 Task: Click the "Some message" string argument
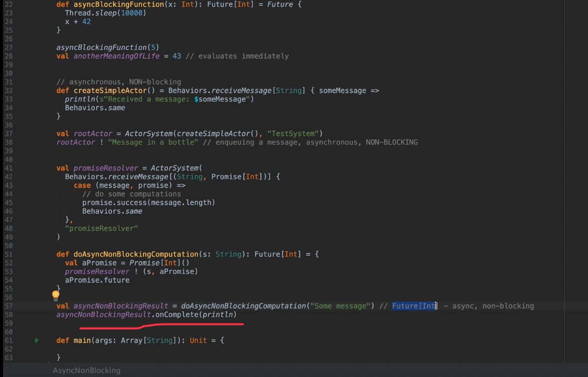340,306
